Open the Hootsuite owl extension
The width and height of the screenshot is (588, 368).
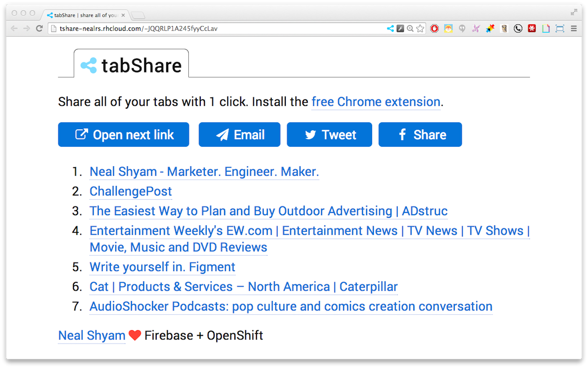504,29
